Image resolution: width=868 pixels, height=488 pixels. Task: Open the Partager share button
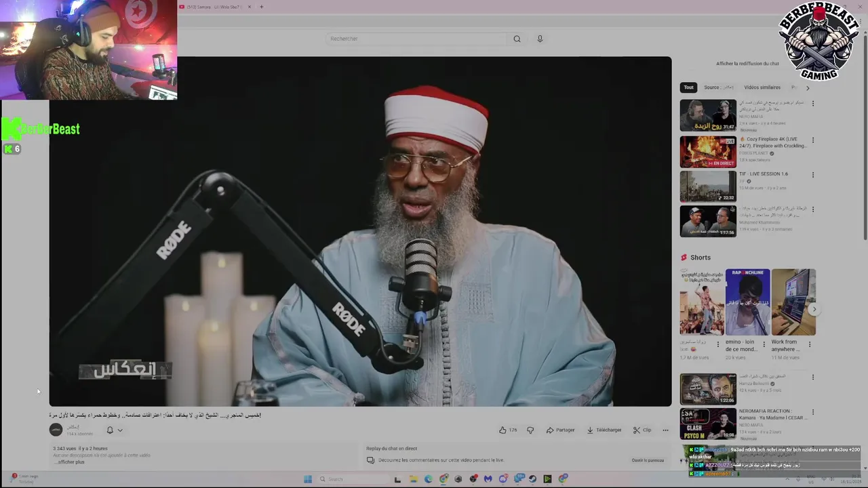pyautogui.click(x=560, y=430)
